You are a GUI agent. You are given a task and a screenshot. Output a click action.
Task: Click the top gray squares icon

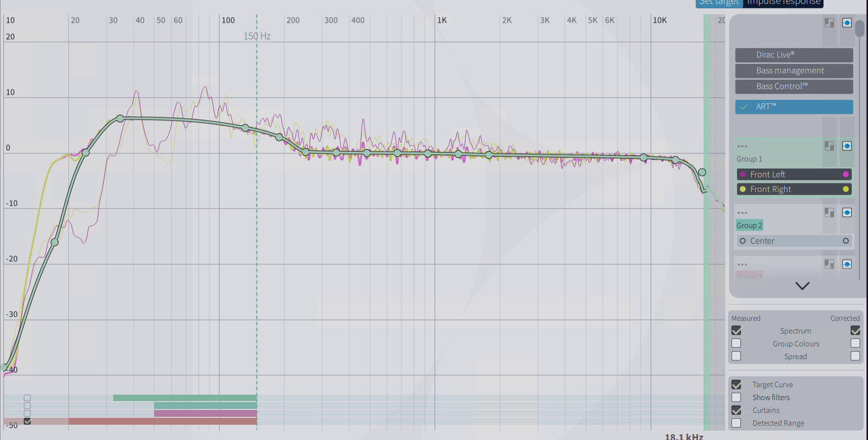click(x=830, y=23)
